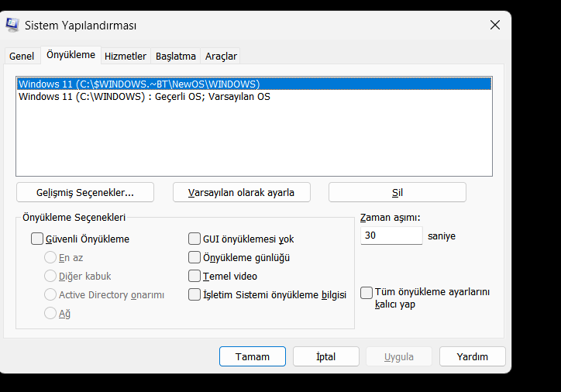This screenshot has height=392, width=561.
Task: Toggle GUI önyüklemesi yok checkbox
Action: click(x=195, y=239)
